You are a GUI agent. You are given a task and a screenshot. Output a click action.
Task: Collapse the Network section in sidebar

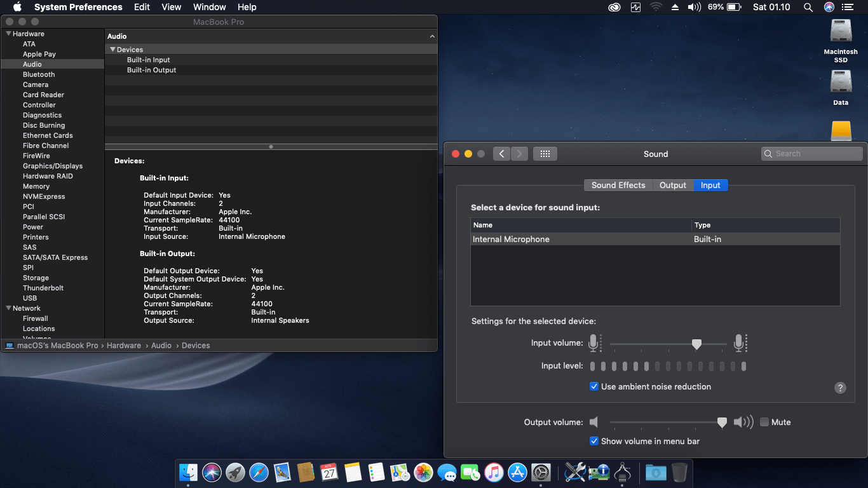(8, 308)
